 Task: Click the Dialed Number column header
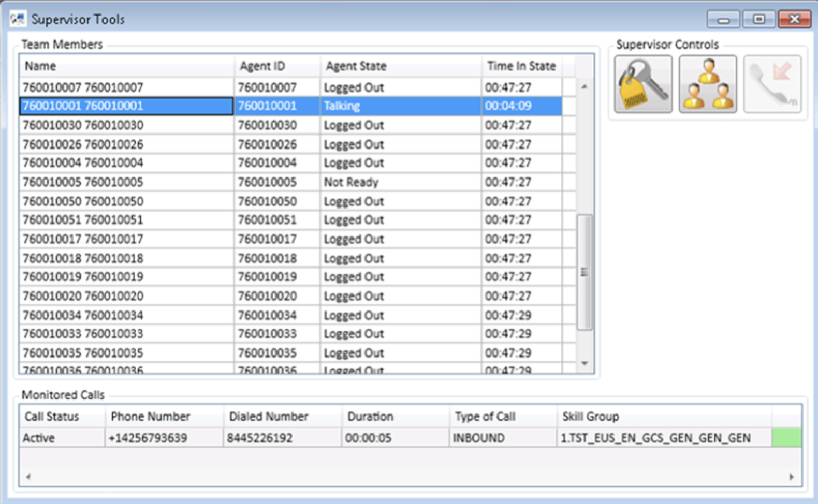(283, 416)
